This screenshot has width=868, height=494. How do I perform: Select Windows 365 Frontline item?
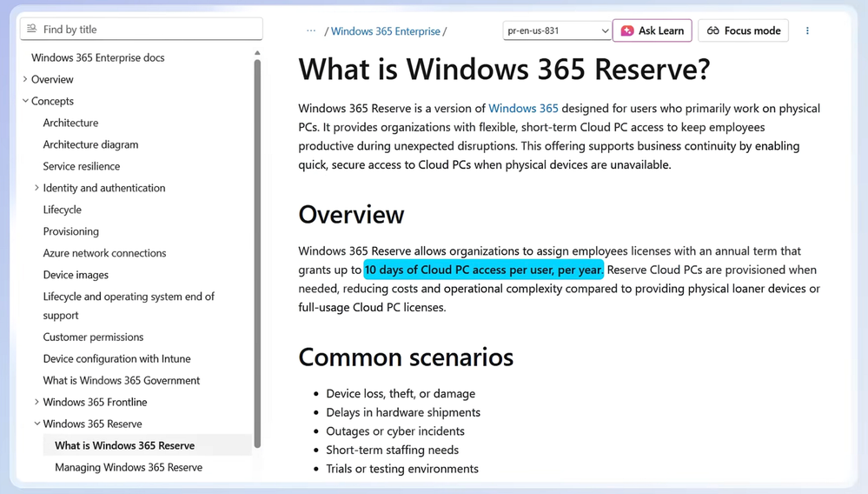click(x=96, y=402)
